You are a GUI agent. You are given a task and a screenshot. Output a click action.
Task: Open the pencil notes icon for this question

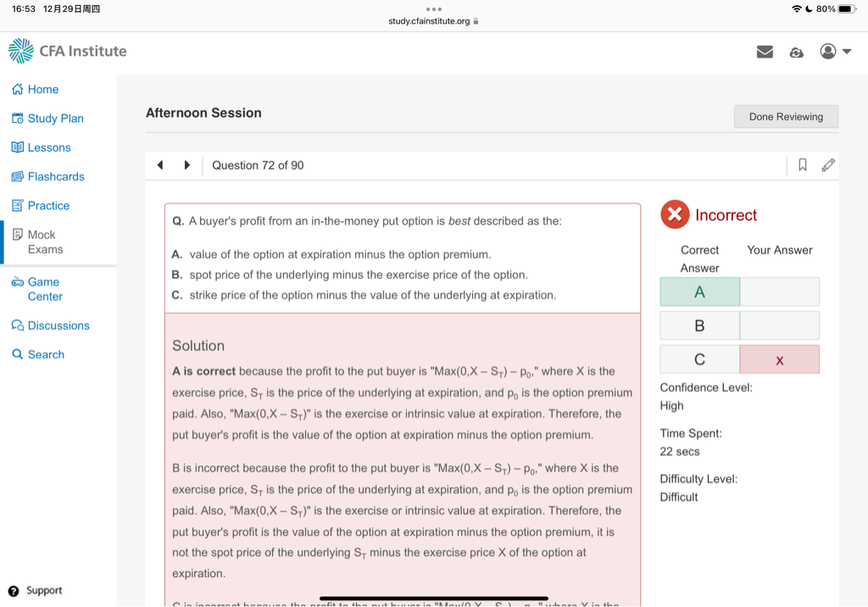pyautogui.click(x=828, y=165)
